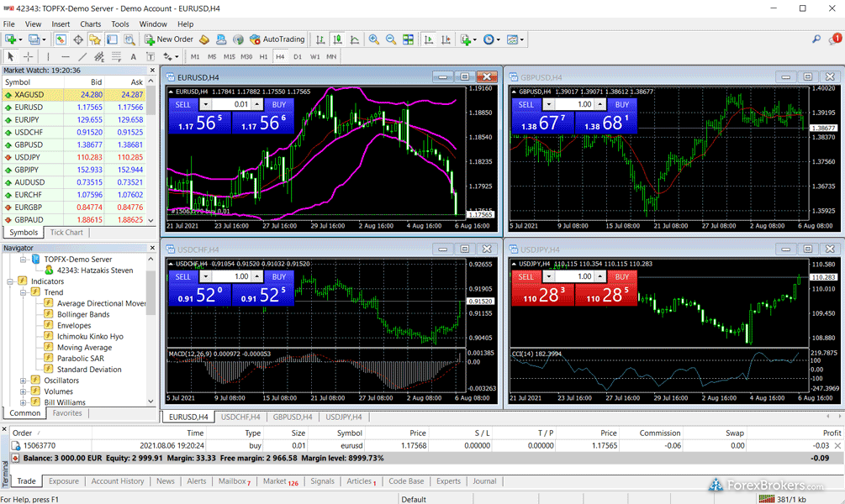
Task: Select the GBPUSD,H4 chart tab
Action: (292, 417)
